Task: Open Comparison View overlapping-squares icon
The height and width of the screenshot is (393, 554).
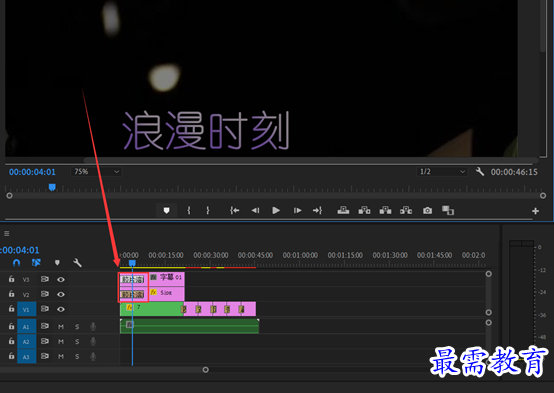Action: [x=448, y=210]
